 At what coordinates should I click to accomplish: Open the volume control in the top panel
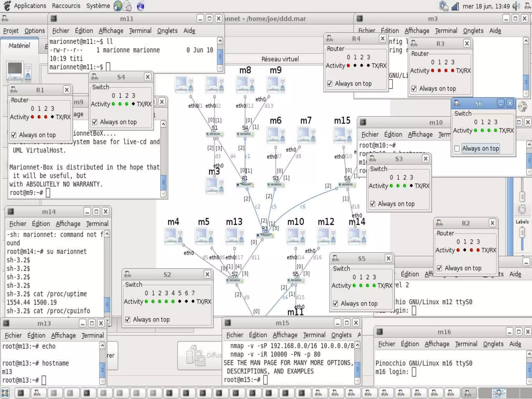coord(516,6)
